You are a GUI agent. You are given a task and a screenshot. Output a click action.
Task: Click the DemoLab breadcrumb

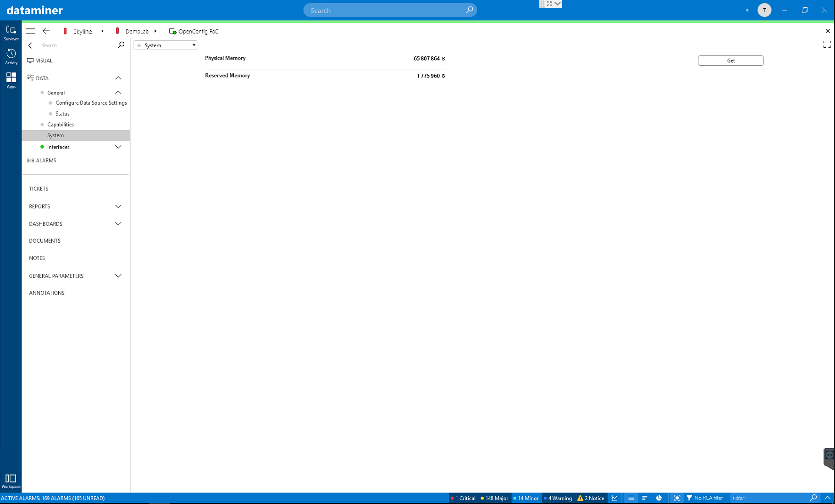click(137, 31)
